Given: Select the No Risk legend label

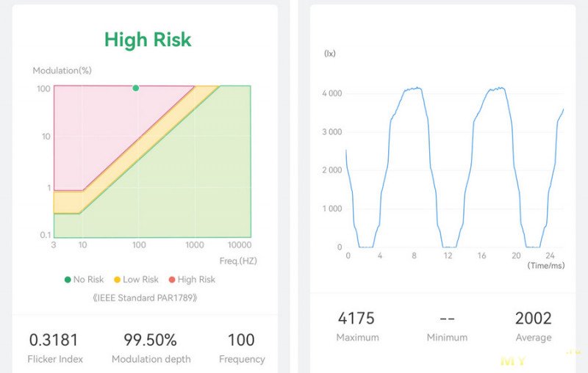Looking at the screenshot, I should (x=88, y=279).
